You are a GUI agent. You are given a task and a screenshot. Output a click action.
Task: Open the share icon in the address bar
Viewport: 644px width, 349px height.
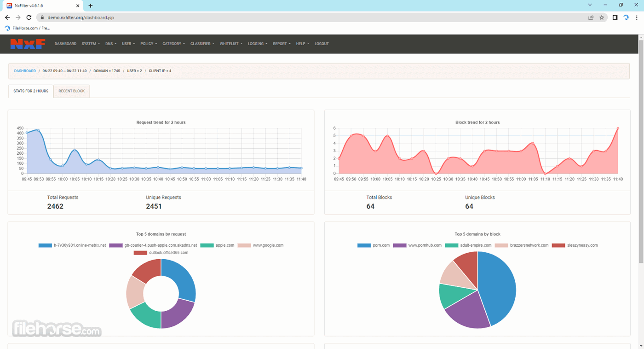[x=592, y=17]
